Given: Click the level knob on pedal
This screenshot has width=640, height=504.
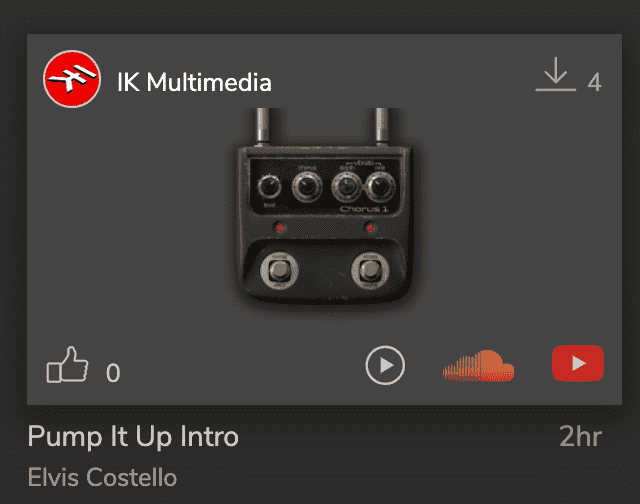Looking at the screenshot, I should pos(268,186).
